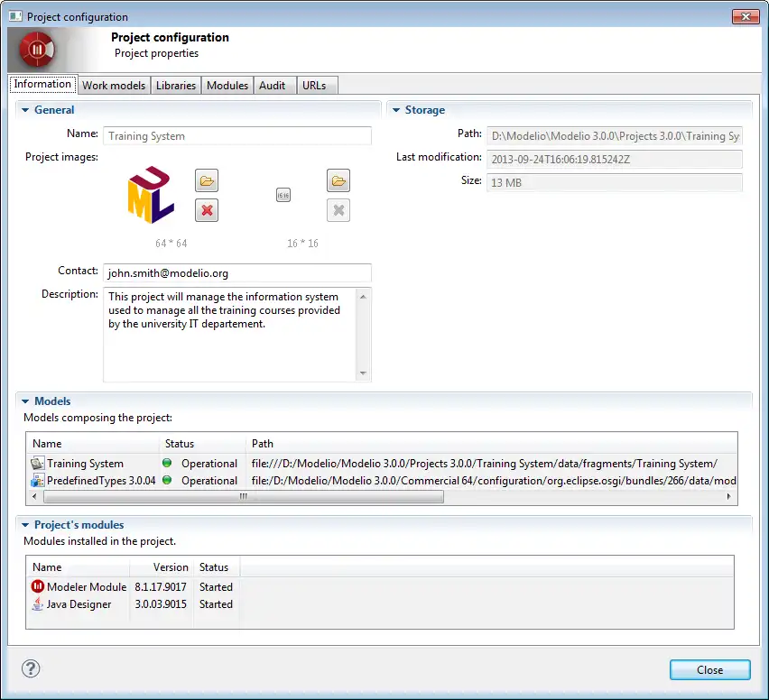Sort modules table by Version column

pos(162,567)
